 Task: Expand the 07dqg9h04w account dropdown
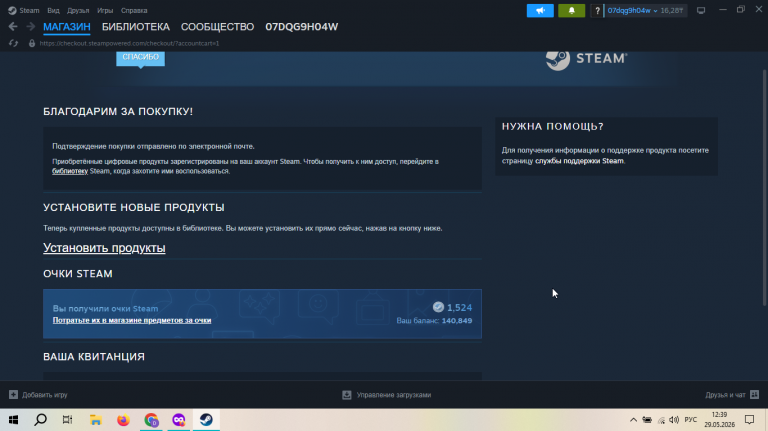tap(632, 10)
